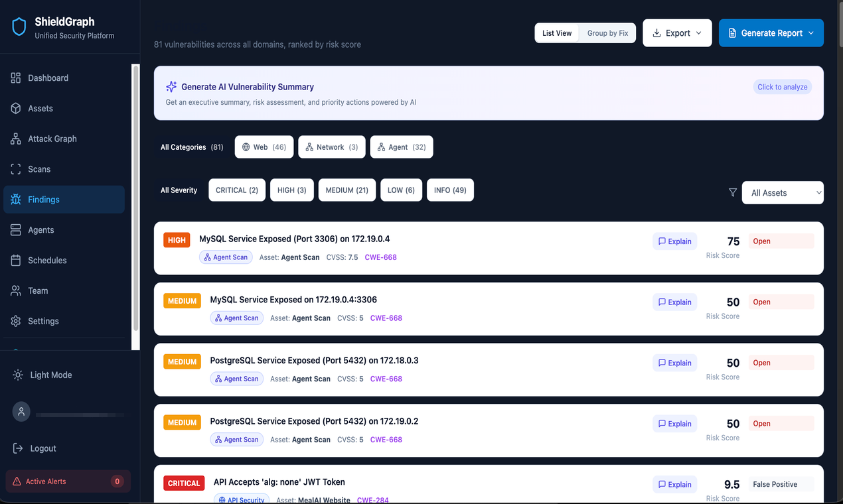Open the Generate Report dropdown

(771, 32)
